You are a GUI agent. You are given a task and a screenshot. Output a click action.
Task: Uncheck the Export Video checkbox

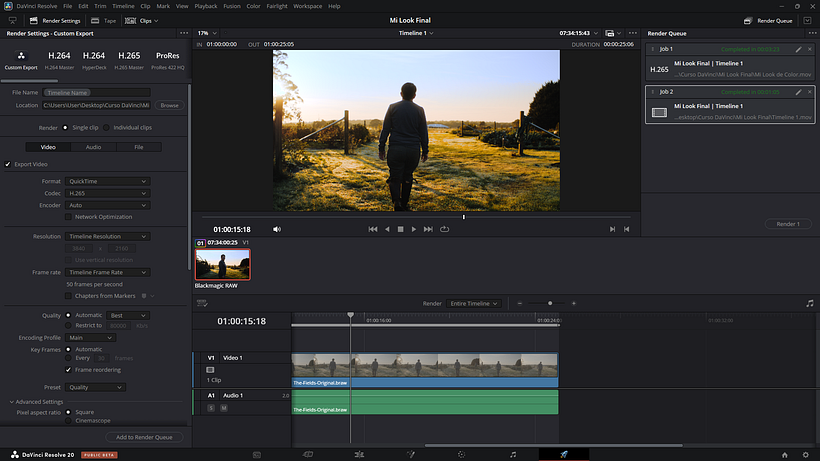click(x=8, y=164)
